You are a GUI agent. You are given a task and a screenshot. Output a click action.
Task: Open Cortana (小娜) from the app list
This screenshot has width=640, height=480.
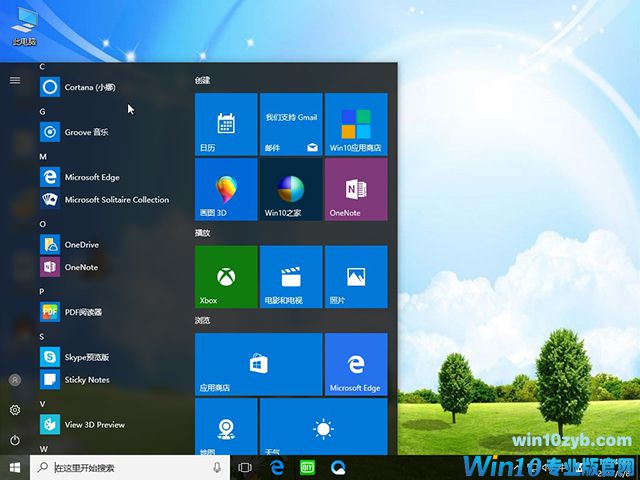(110, 87)
